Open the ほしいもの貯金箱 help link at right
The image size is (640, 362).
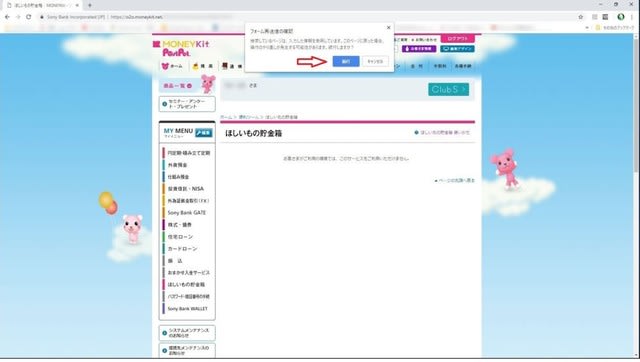pyautogui.click(x=442, y=133)
